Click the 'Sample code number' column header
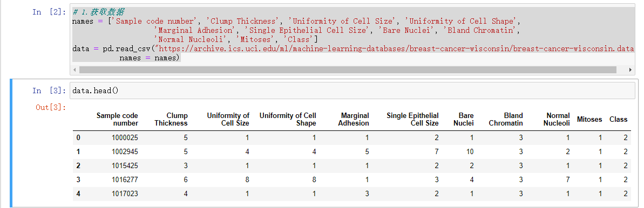The image size is (644, 208). tap(118, 120)
